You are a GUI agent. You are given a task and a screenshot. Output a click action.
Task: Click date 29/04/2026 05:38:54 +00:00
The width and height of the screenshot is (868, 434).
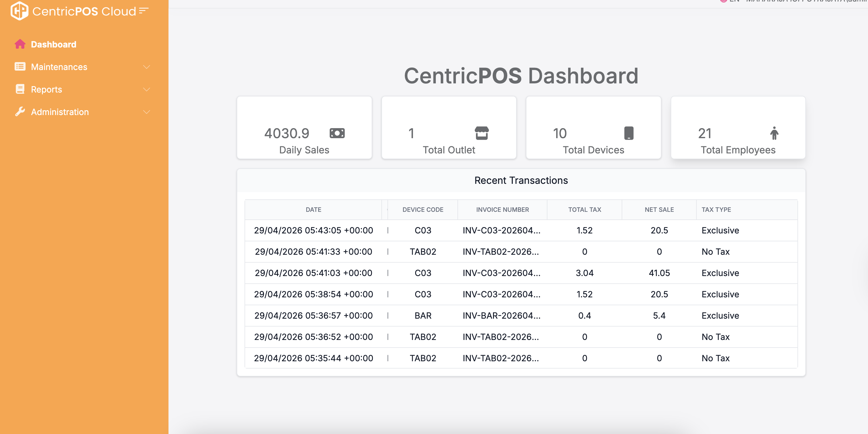pos(313,294)
